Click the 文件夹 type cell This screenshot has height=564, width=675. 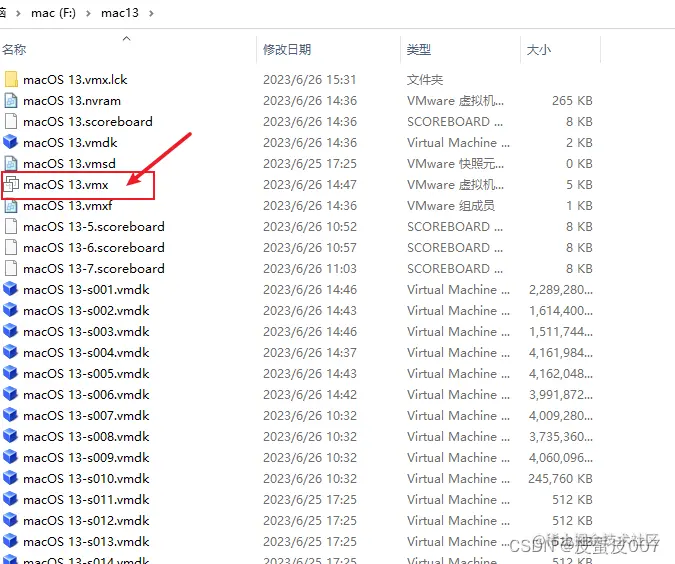pos(425,80)
